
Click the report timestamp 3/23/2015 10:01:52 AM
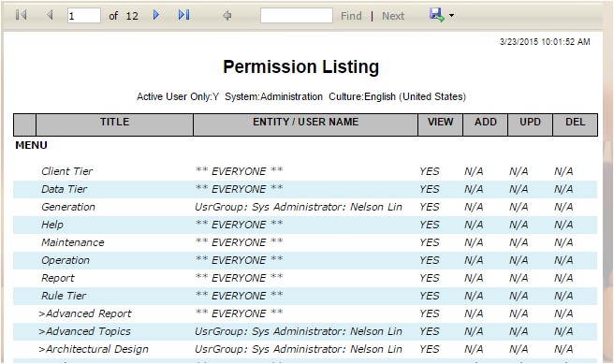545,42
